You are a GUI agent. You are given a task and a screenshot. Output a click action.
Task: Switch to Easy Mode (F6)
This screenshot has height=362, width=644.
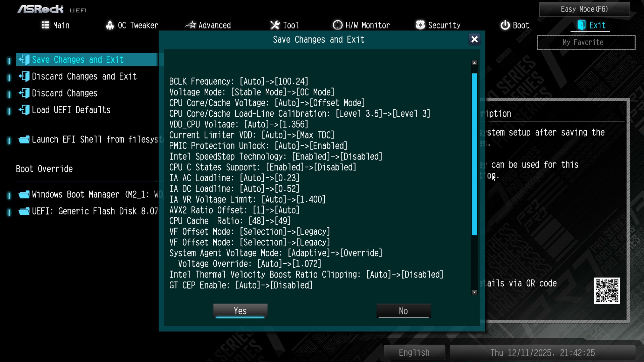tap(584, 9)
